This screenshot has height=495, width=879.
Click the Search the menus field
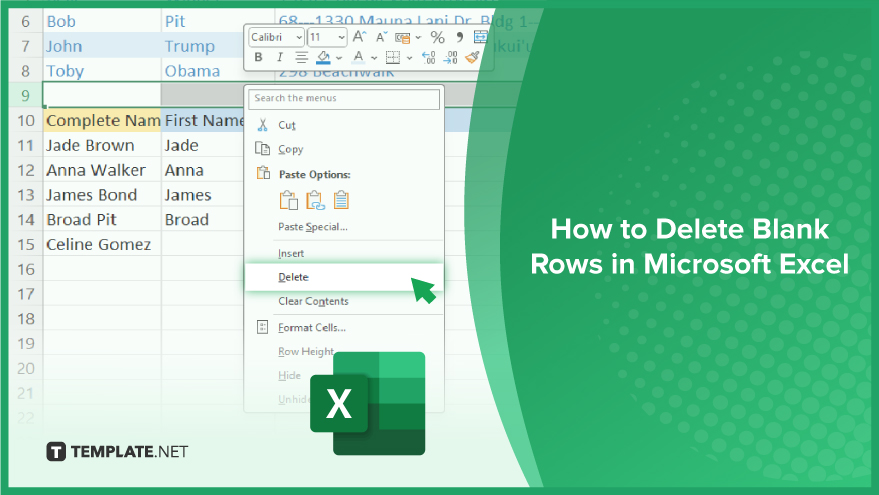[344, 99]
